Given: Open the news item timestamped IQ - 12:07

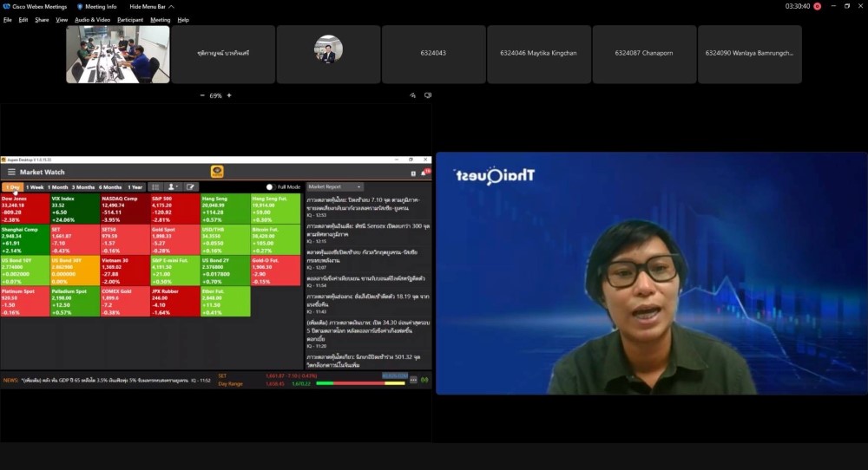Looking at the screenshot, I should coord(367,259).
